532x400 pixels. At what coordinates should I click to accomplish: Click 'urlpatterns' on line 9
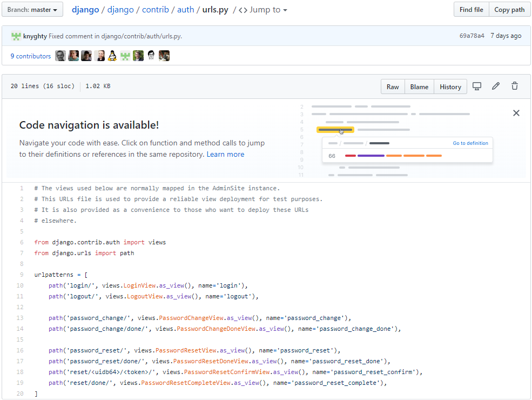[x=53, y=275]
